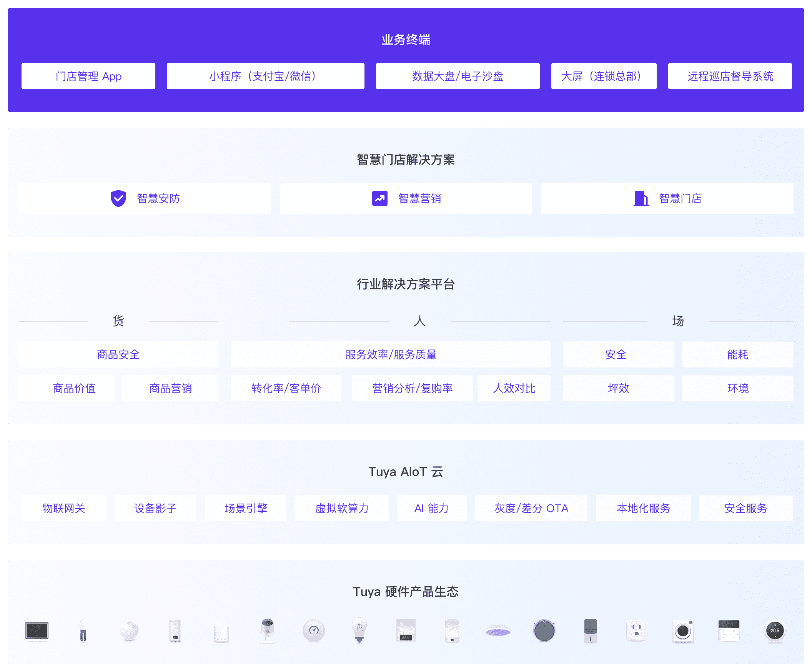Image resolution: width=812 pixels, height=672 pixels.
Task: Select the thermostat showing 20.5
Action: coord(775,631)
